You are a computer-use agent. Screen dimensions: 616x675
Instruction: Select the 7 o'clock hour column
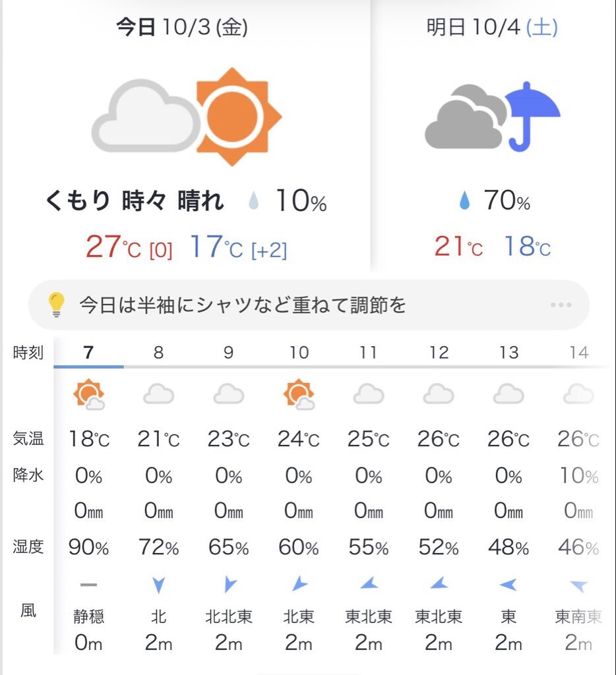(89, 353)
